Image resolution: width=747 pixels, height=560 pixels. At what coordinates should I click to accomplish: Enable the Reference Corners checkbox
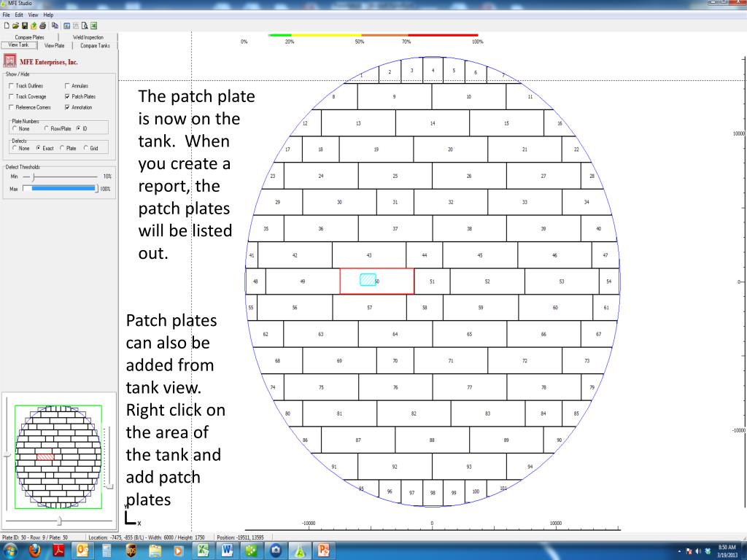pos(11,107)
